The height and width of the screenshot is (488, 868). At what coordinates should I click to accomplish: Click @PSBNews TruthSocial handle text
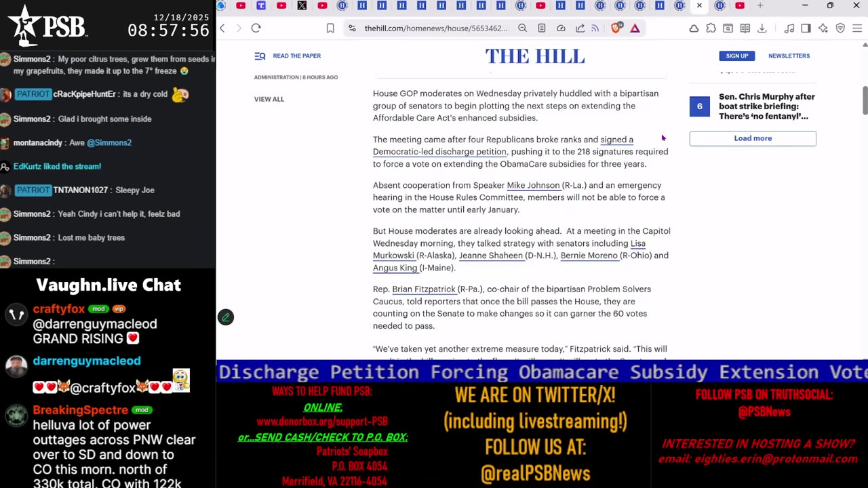click(764, 411)
